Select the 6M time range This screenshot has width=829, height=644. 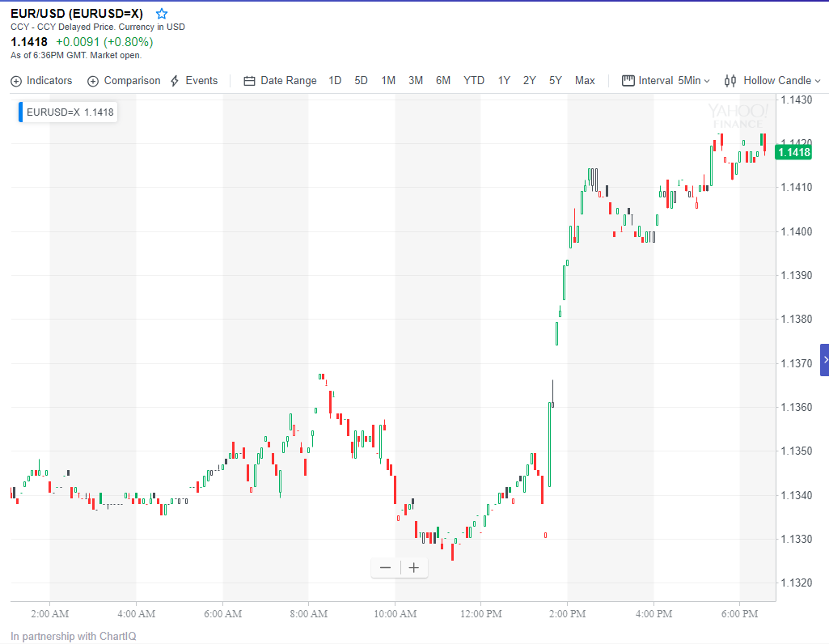443,81
